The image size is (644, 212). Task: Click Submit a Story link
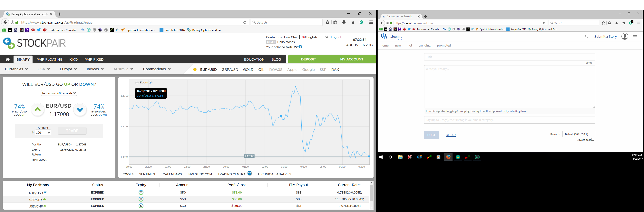pyautogui.click(x=606, y=37)
